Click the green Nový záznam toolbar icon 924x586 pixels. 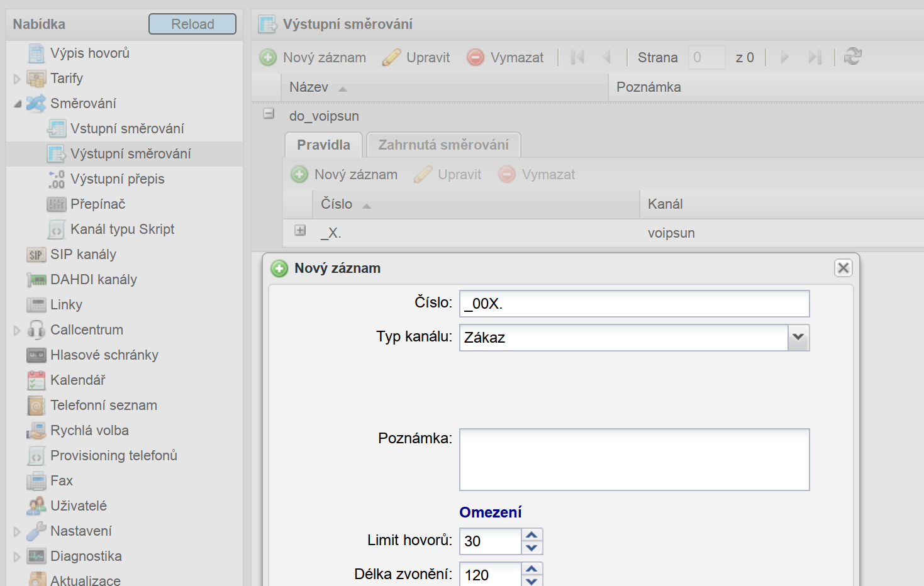coord(268,57)
